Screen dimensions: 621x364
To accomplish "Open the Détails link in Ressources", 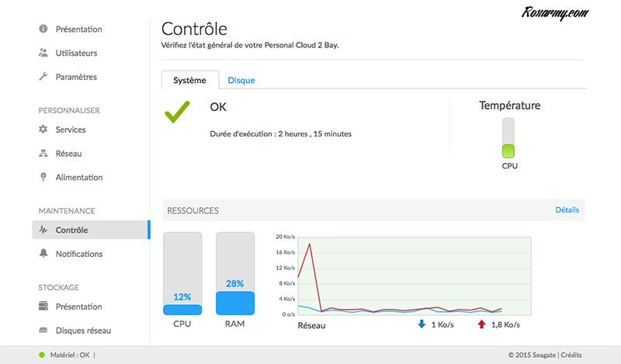I will 567,210.
